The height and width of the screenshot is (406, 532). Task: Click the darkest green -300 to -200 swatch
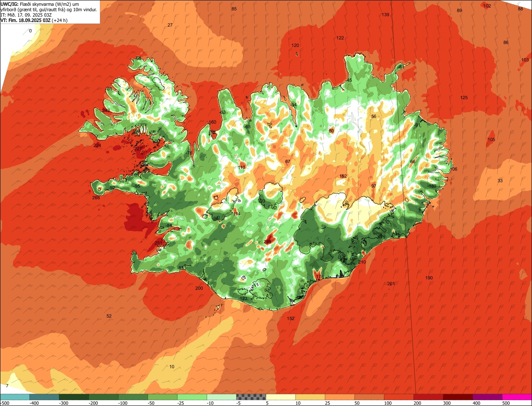click(74, 397)
